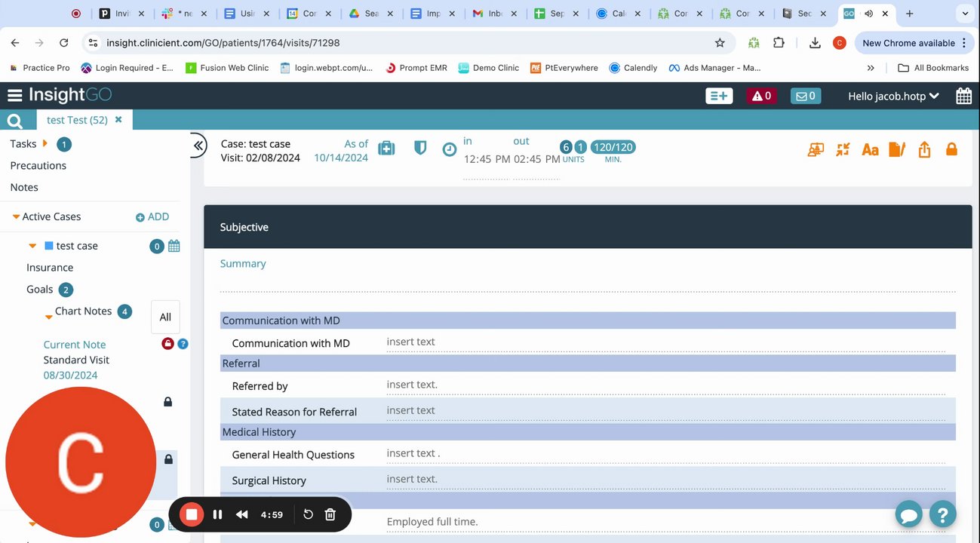
Task: Open the calendar icon in the header
Action: 963,96
